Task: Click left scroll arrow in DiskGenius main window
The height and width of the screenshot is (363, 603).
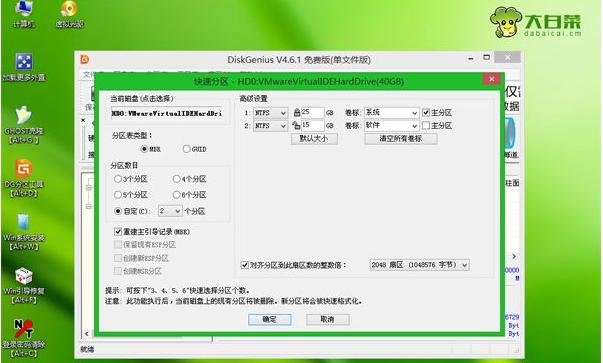Action: point(87,333)
